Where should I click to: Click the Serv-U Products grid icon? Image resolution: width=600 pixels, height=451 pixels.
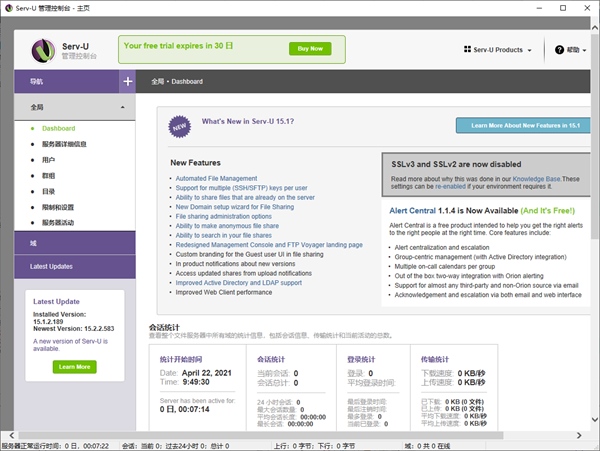tap(468, 49)
